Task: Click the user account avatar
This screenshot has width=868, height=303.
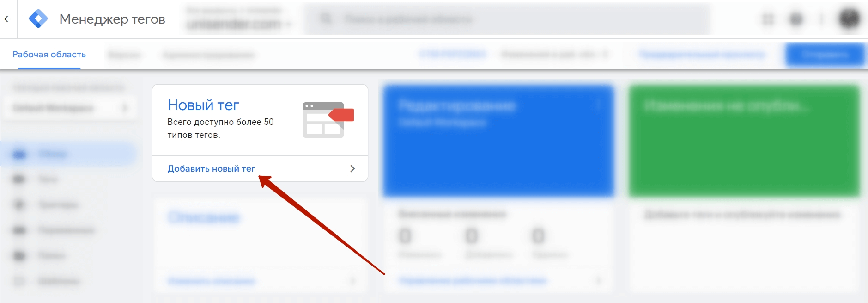Action: pos(849,19)
